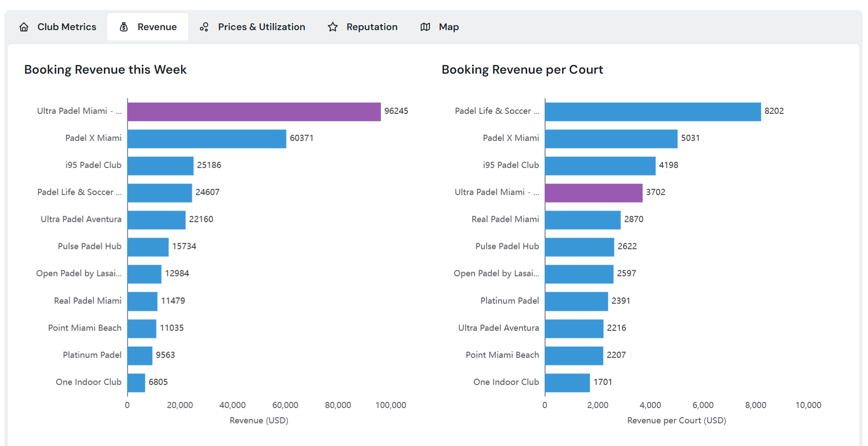Select the star icon next to Reputation

click(x=333, y=27)
